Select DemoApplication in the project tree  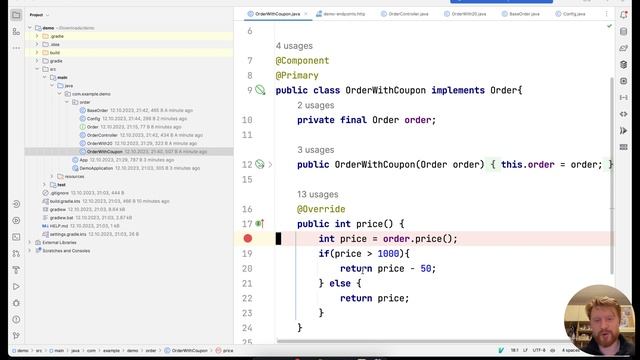coord(96,168)
